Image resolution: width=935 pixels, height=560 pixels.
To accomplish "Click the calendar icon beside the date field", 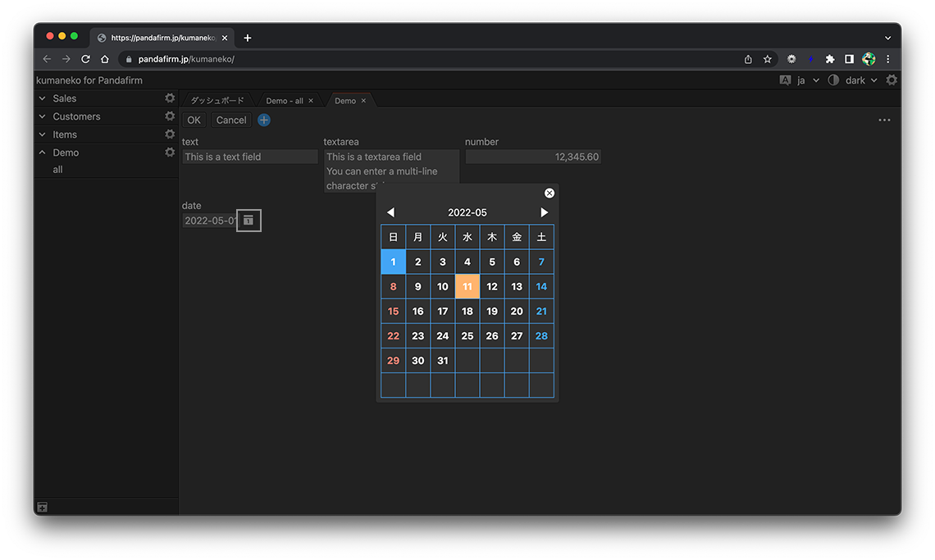I will point(249,221).
